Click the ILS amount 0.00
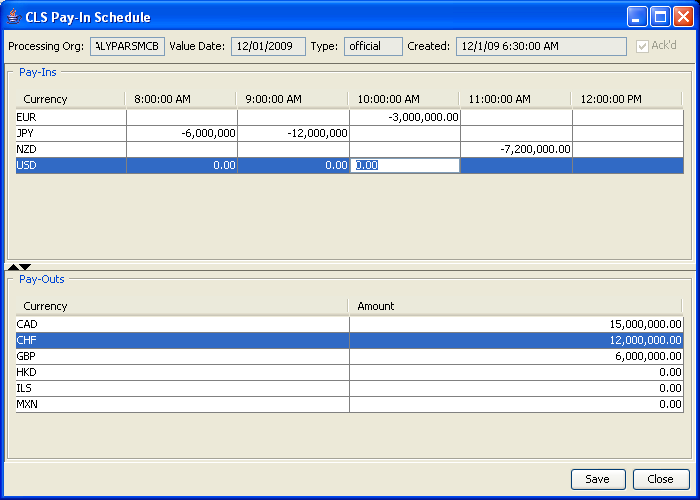The width and height of the screenshot is (700, 500). click(517, 388)
